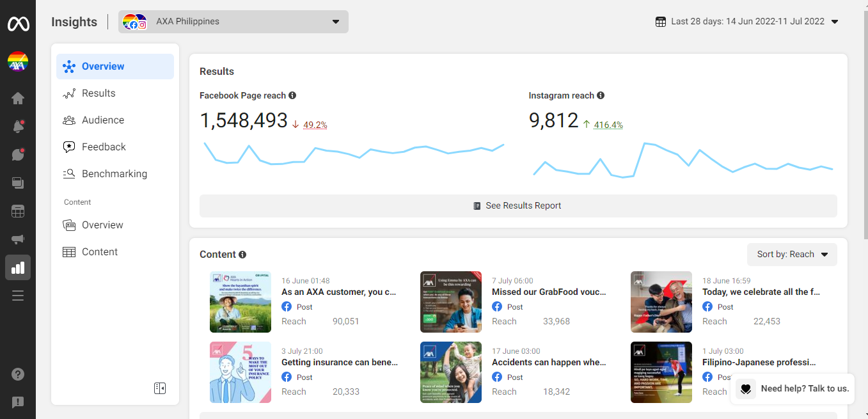
Task: Open Posts and stories icon
Action: [18, 183]
